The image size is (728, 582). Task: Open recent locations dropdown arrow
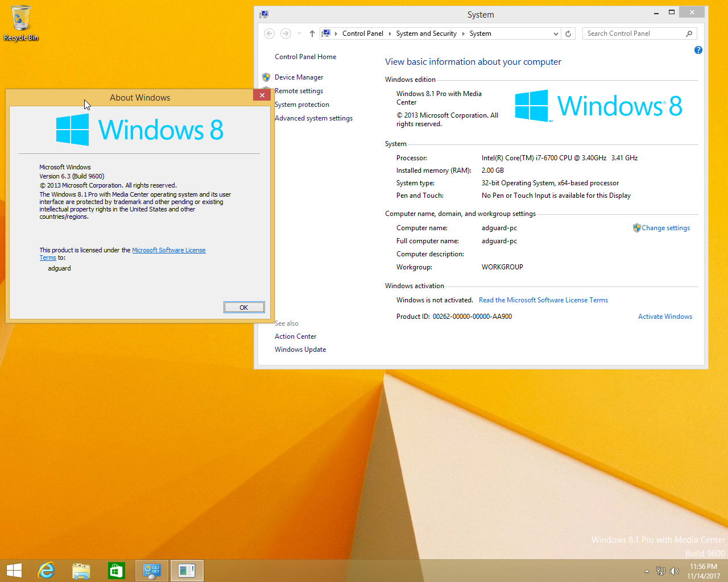click(300, 34)
